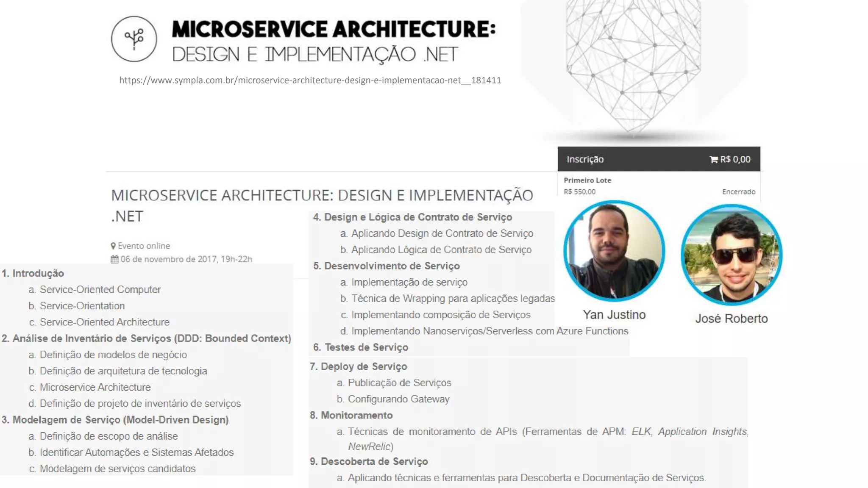Click '5. Desenvolvimento de Serviço' heading
This screenshot has height=488, width=868.
386,266
